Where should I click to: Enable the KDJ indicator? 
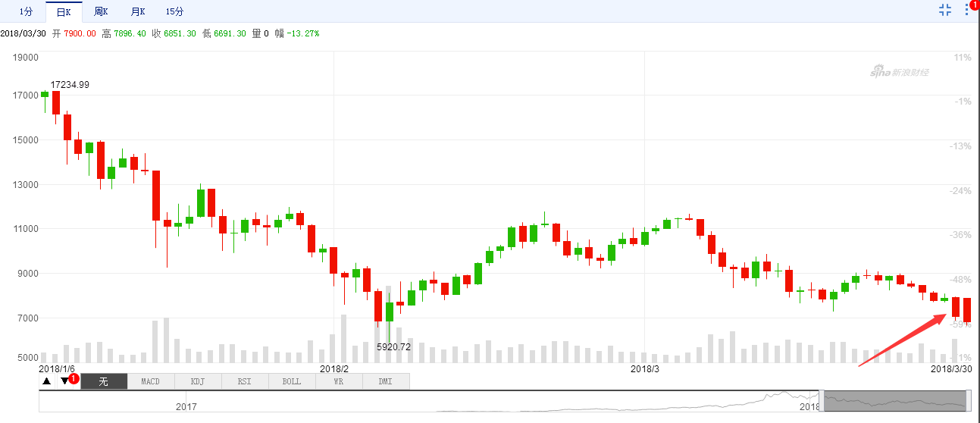click(198, 381)
